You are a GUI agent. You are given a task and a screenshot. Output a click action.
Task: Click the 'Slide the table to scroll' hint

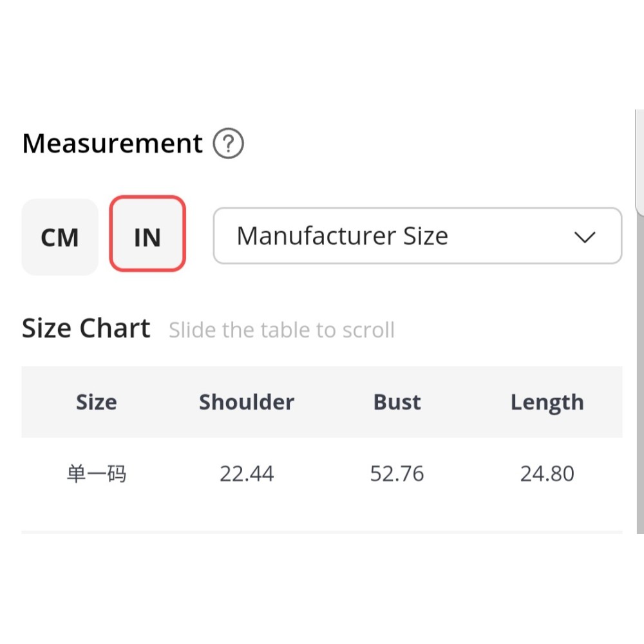[x=281, y=330]
